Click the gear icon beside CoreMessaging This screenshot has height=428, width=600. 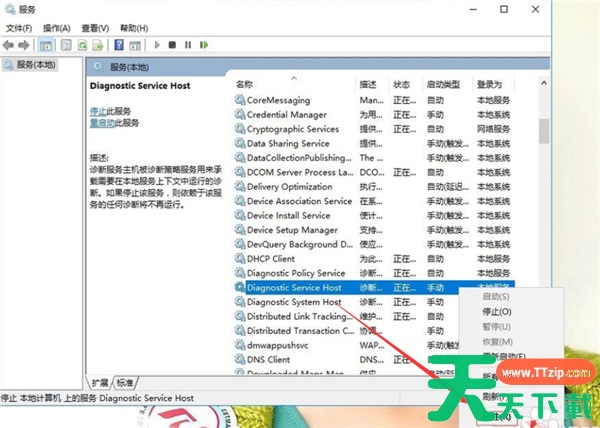click(x=240, y=100)
